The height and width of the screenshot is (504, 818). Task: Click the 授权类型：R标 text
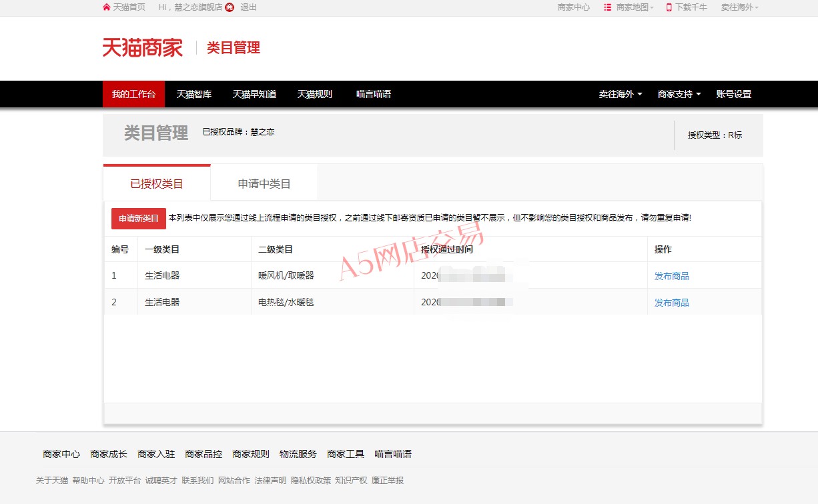(715, 135)
